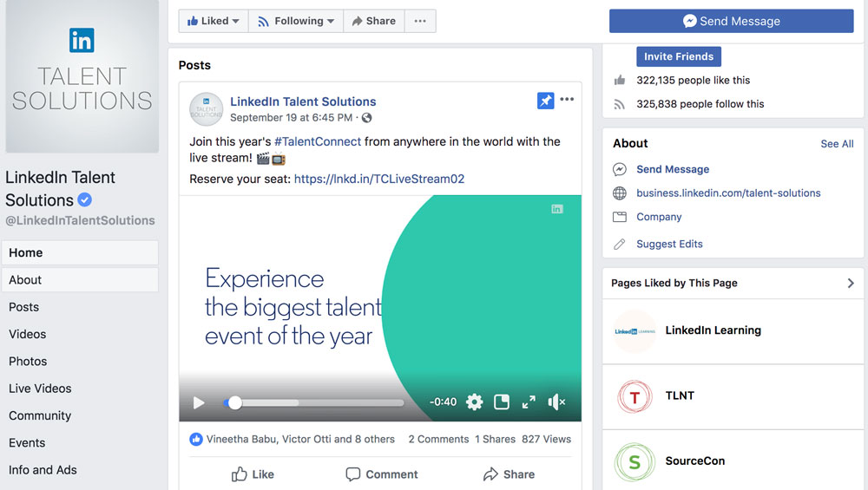Go to Videos in sidebar
Viewport: 868px width, 490px height.
[x=28, y=334]
